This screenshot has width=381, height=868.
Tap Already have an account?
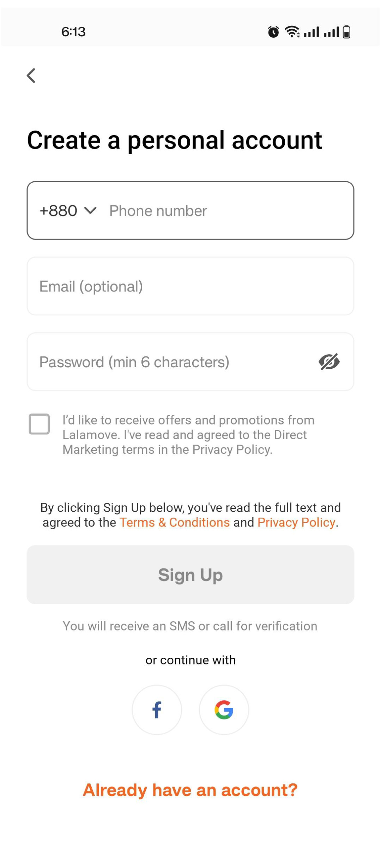(x=190, y=790)
